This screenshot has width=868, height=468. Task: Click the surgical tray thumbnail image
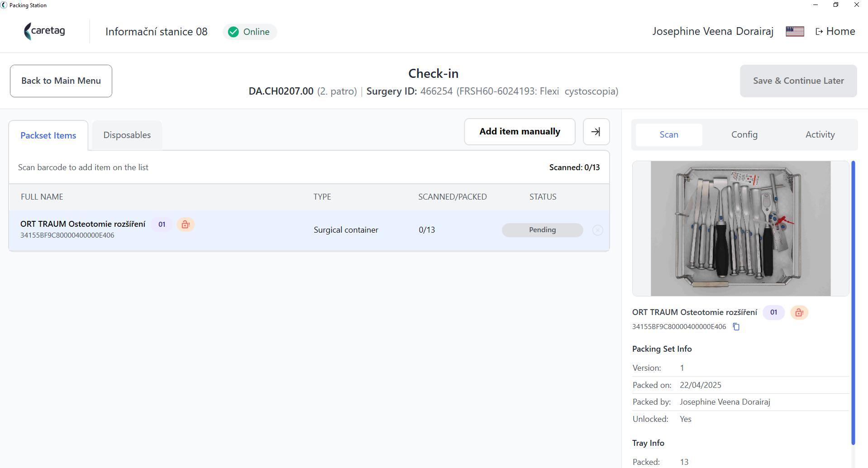[740, 229]
